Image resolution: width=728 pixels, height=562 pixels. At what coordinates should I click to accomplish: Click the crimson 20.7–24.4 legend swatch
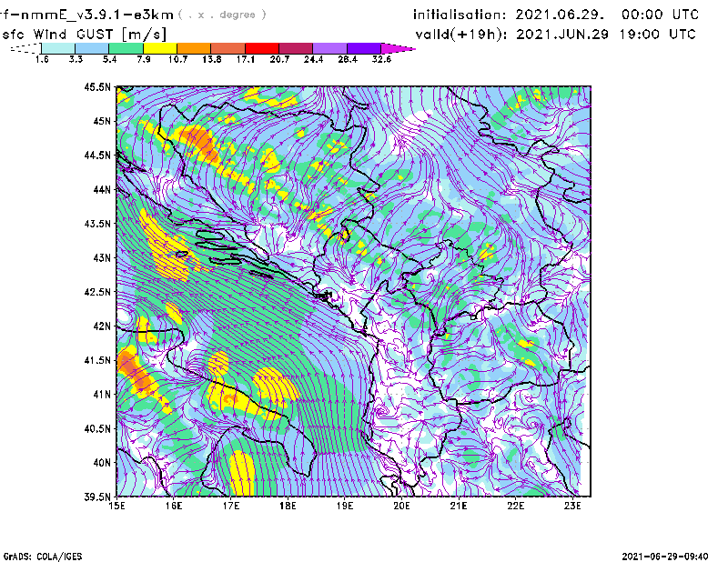click(x=296, y=48)
